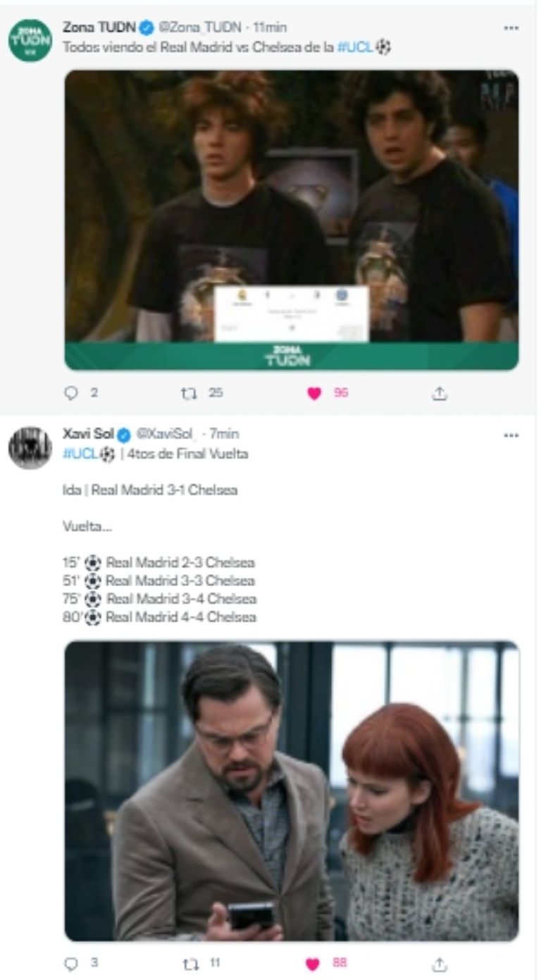
Task: Share the Xavi Sol tweet
Action: (x=439, y=963)
